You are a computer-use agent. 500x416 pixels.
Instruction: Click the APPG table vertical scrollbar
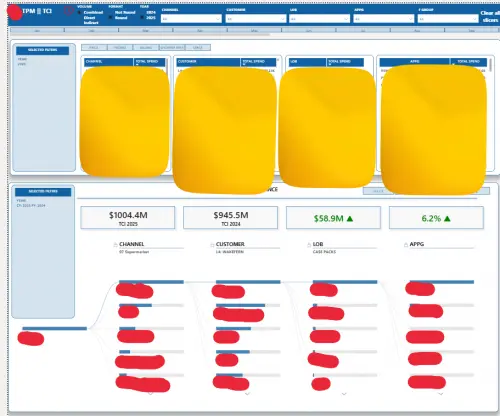pyautogui.click(x=491, y=65)
